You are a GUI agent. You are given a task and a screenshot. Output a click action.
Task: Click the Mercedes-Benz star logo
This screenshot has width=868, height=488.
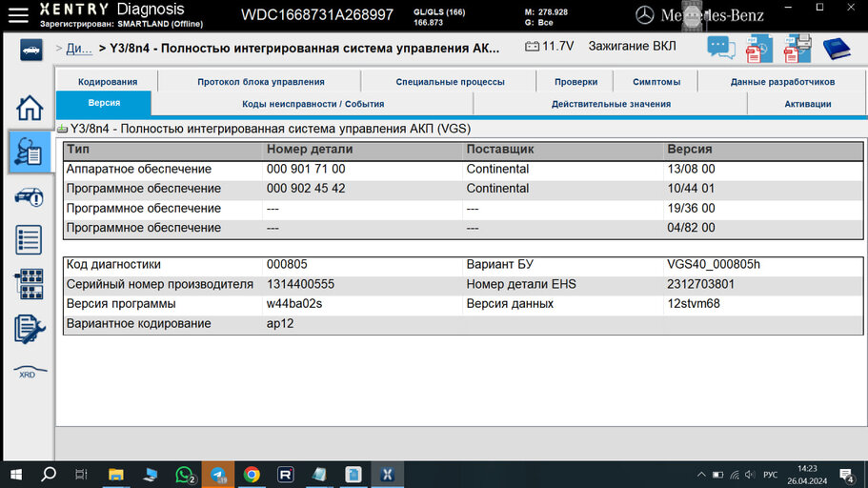tap(644, 15)
